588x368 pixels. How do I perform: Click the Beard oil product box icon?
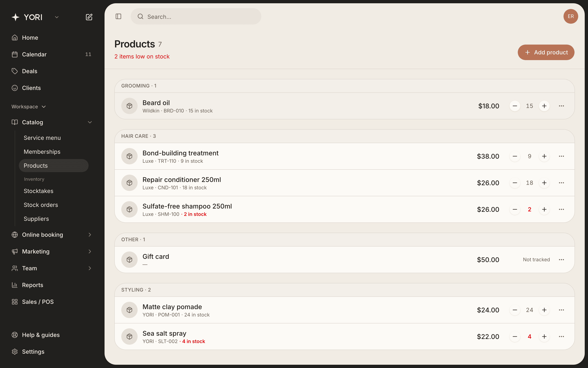tap(129, 106)
